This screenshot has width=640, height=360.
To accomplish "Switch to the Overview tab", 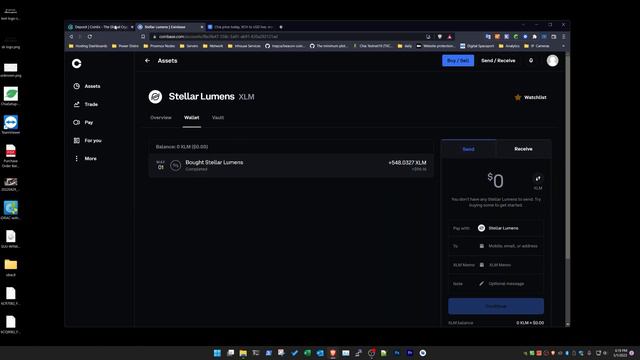I will click(161, 118).
